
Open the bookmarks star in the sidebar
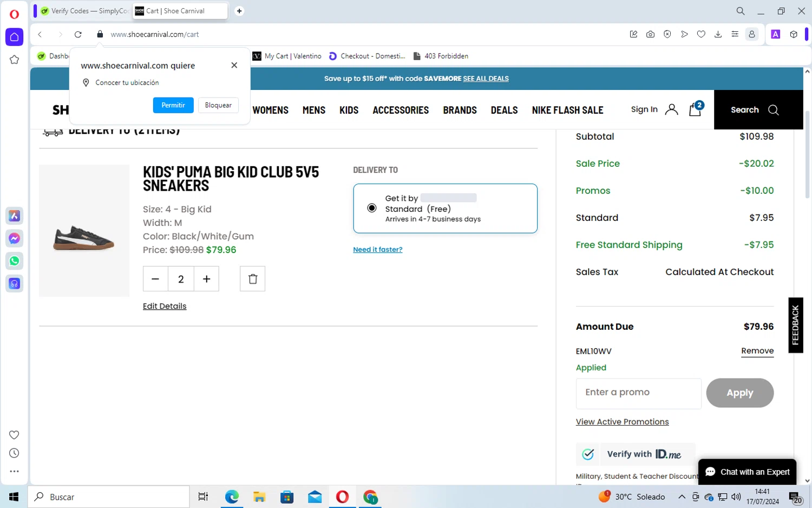[x=14, y=60]
